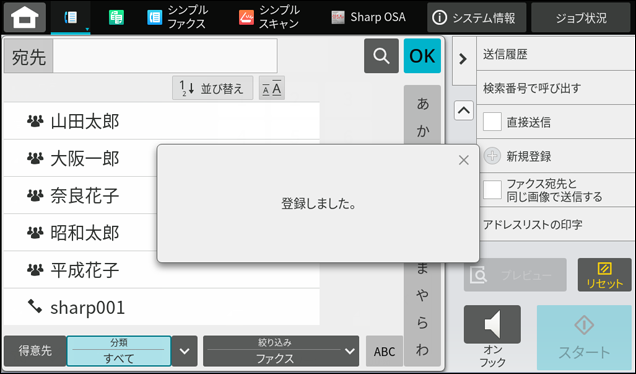Image resolution: width=636 pixels, height=374 pixels.
Task: Enable the 直接送信 checkbox
Action: pos(492,122)
